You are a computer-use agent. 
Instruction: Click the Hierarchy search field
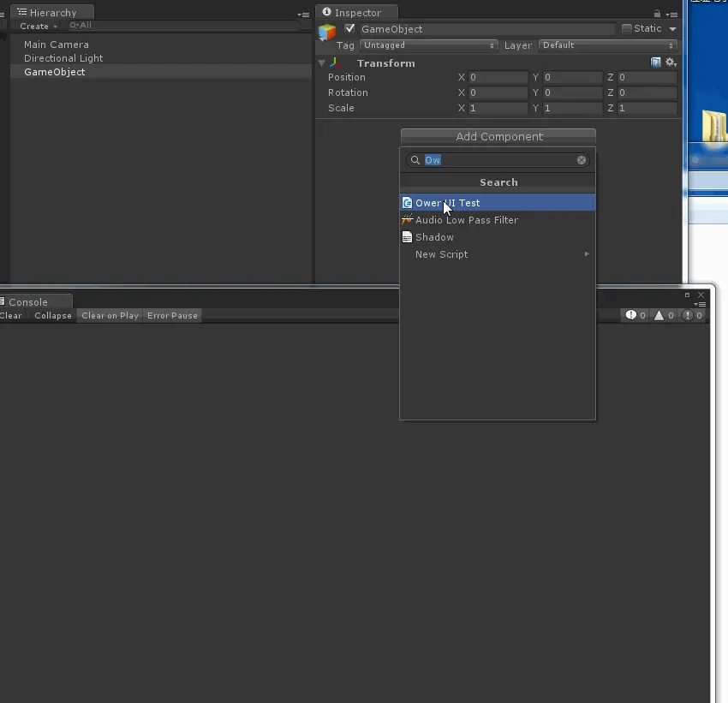click(182, 26)
